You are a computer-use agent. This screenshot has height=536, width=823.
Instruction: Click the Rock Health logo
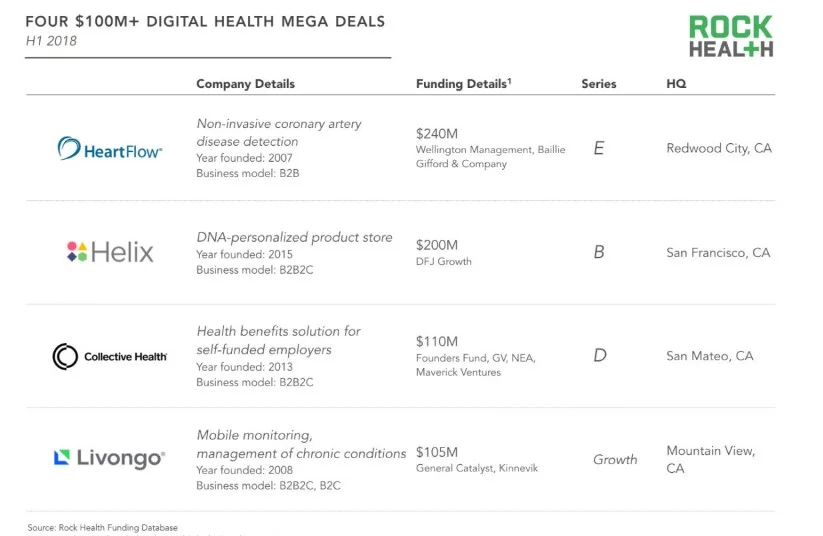coord(730,36)
